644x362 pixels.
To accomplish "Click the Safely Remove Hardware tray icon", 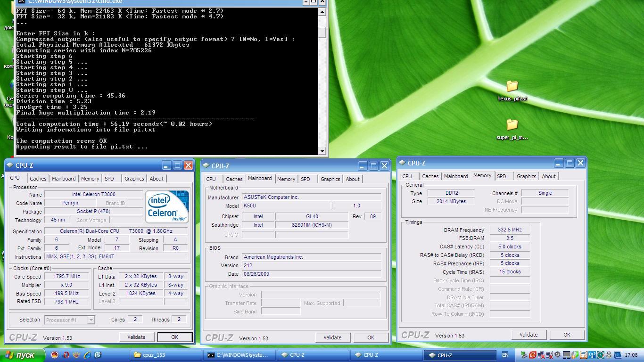I will click(524, 355).
